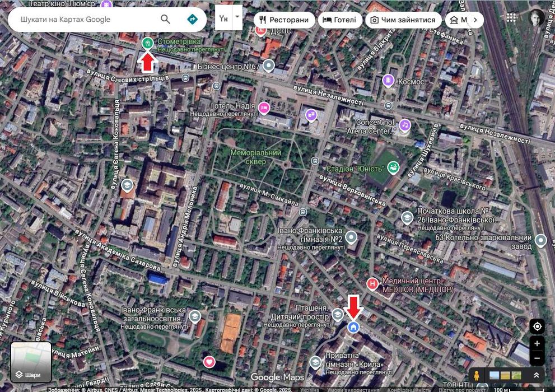Select the Чим зайнятися chip
This screenshot has height=392, width=555.
403,20
